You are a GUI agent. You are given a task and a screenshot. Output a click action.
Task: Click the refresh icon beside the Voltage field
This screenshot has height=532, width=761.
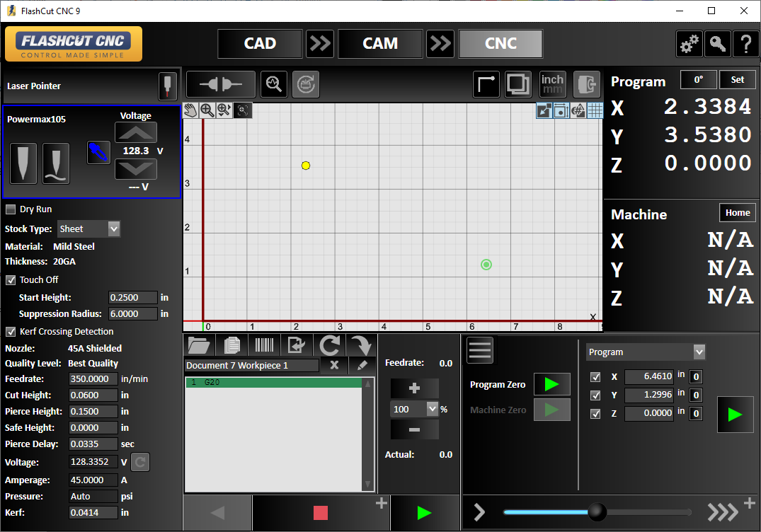[x=139, y=462]
